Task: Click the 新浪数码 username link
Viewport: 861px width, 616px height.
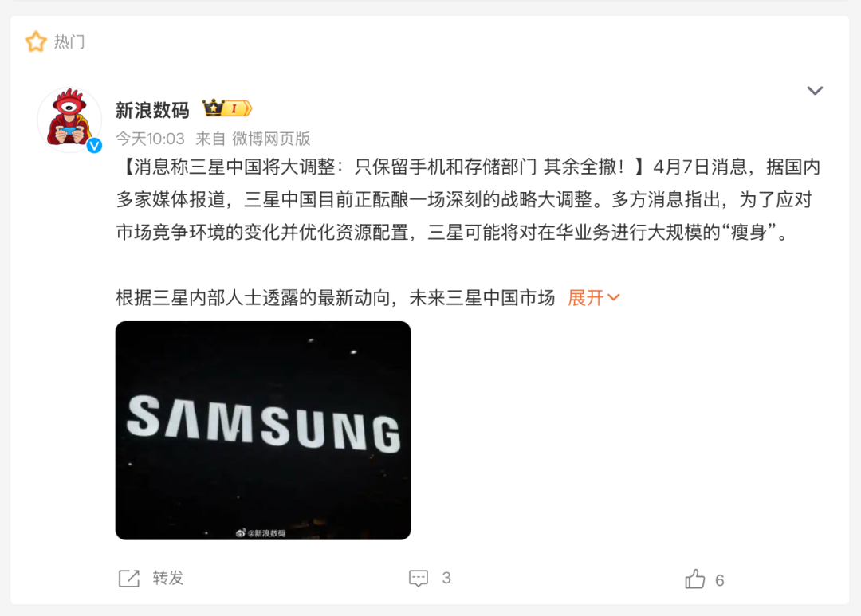Action: [152, 110]
